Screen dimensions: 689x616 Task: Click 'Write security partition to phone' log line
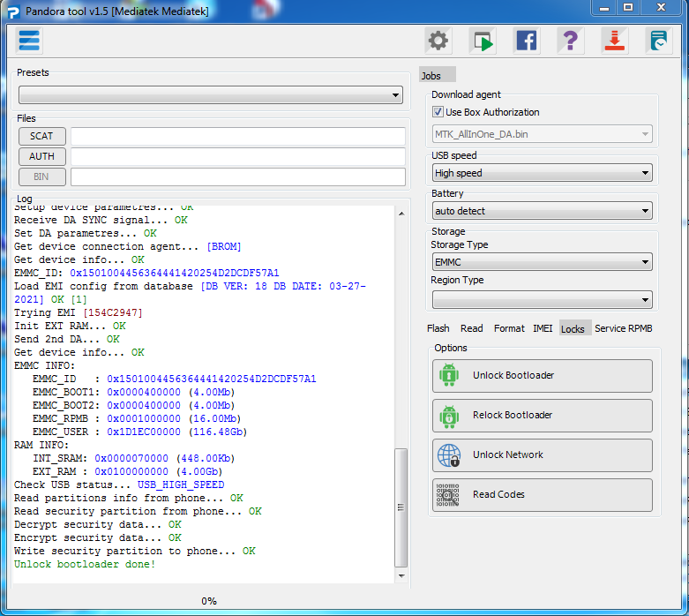pyautogui.click(x=135, y=551)
